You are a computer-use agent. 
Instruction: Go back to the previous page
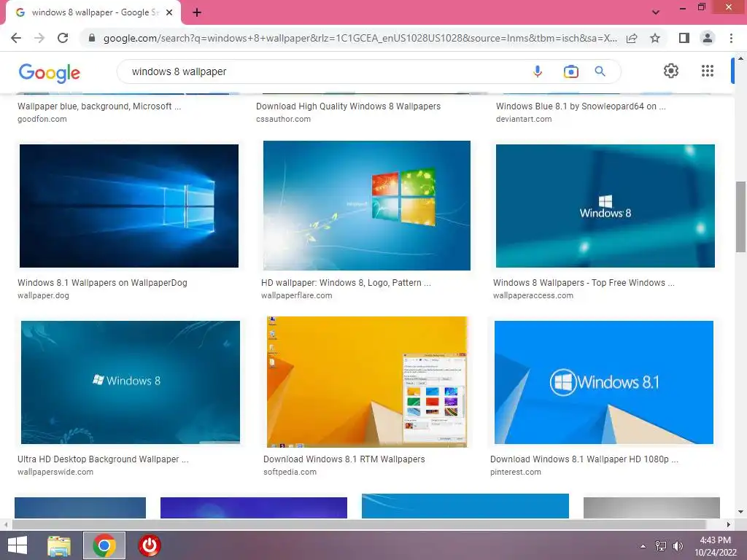(x=16, y=38)
